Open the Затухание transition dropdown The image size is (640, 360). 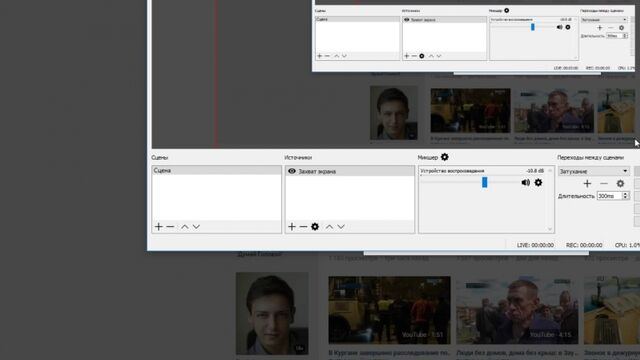(593, 171)
